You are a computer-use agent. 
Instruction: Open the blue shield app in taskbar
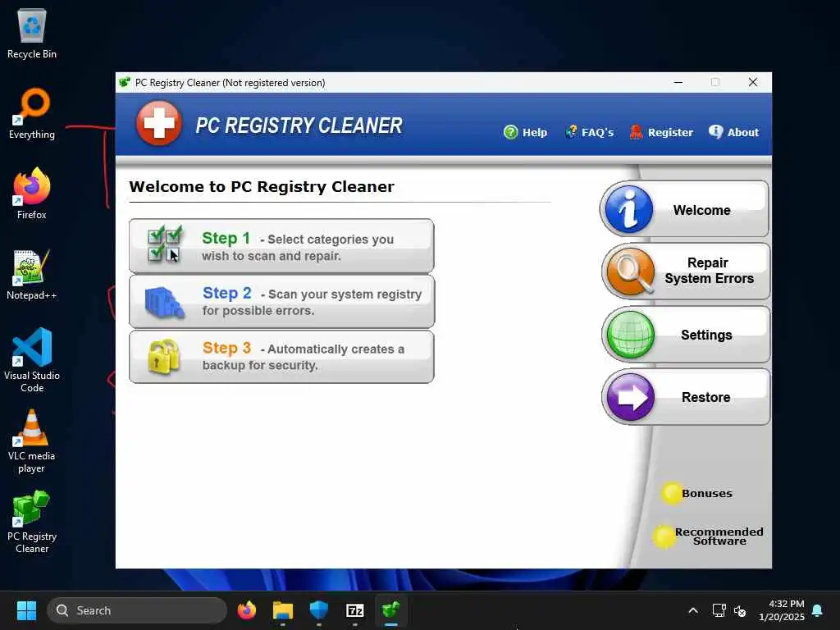pos(319,610)
